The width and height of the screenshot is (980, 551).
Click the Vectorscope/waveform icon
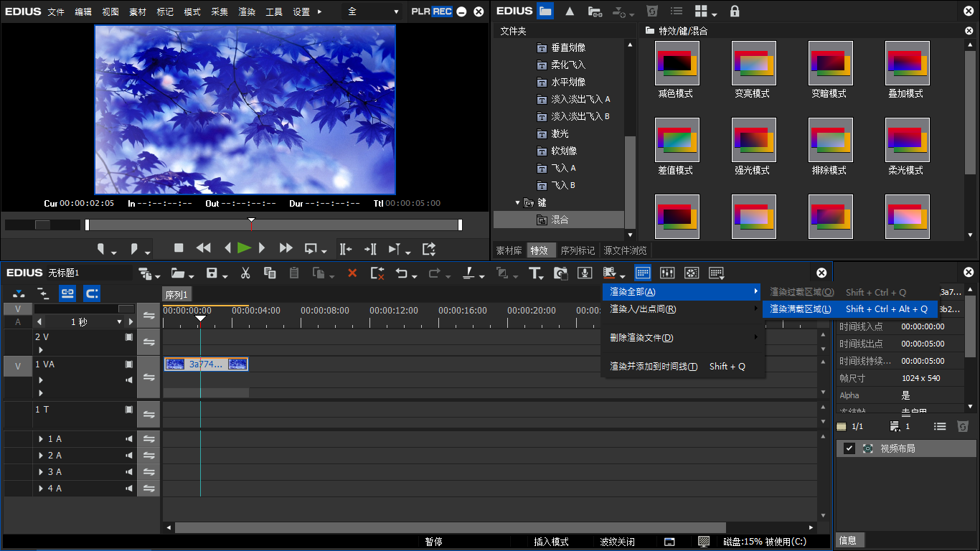pyautogui.click(x=692, y=273)
